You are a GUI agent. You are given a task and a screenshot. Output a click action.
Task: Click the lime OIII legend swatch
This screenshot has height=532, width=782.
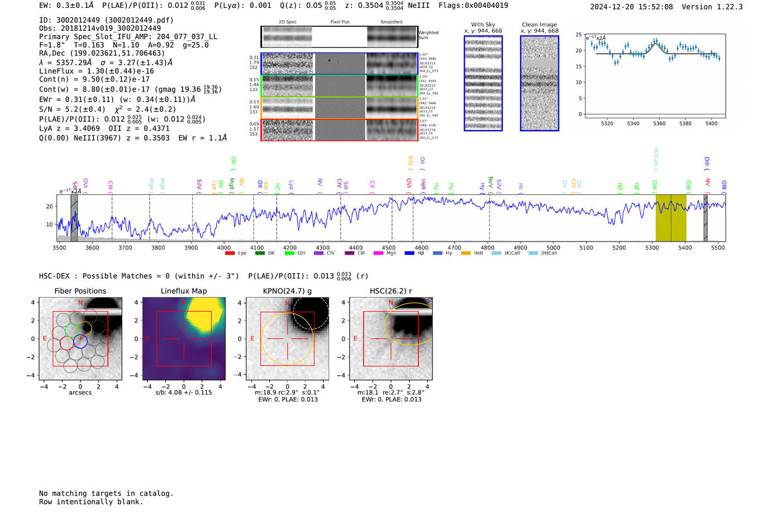tap(289, 253)
